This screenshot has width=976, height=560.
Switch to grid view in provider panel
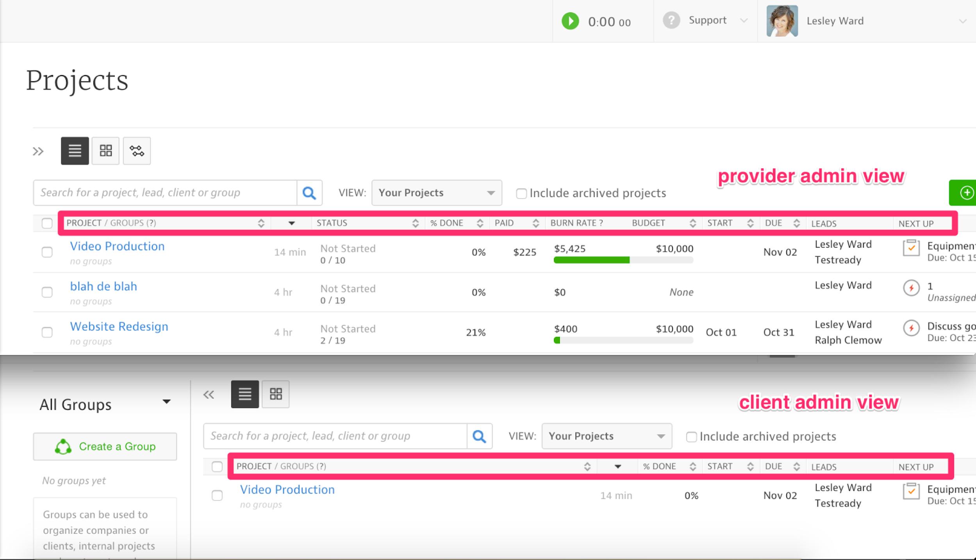[x=105, y=151]
